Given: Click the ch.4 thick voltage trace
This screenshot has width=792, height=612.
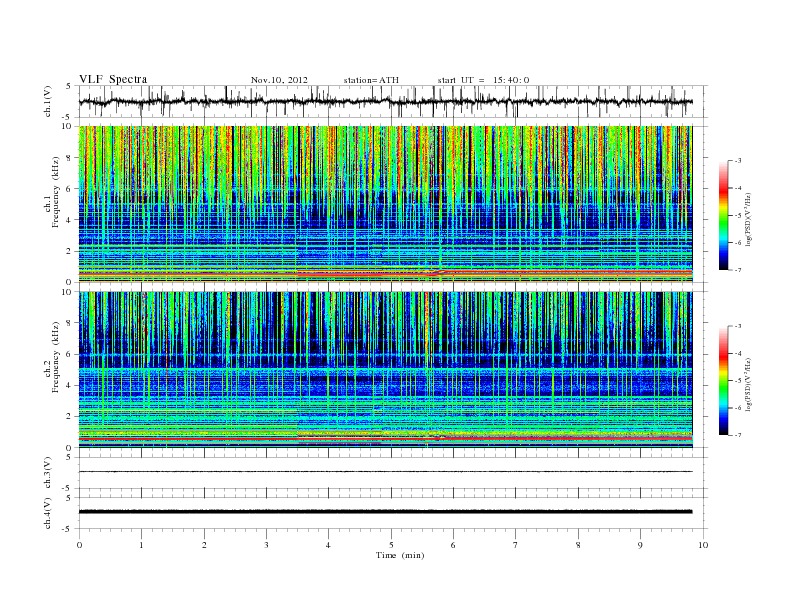Looking at the screenshot, I should pyautogui.click(x=385, y=512).
